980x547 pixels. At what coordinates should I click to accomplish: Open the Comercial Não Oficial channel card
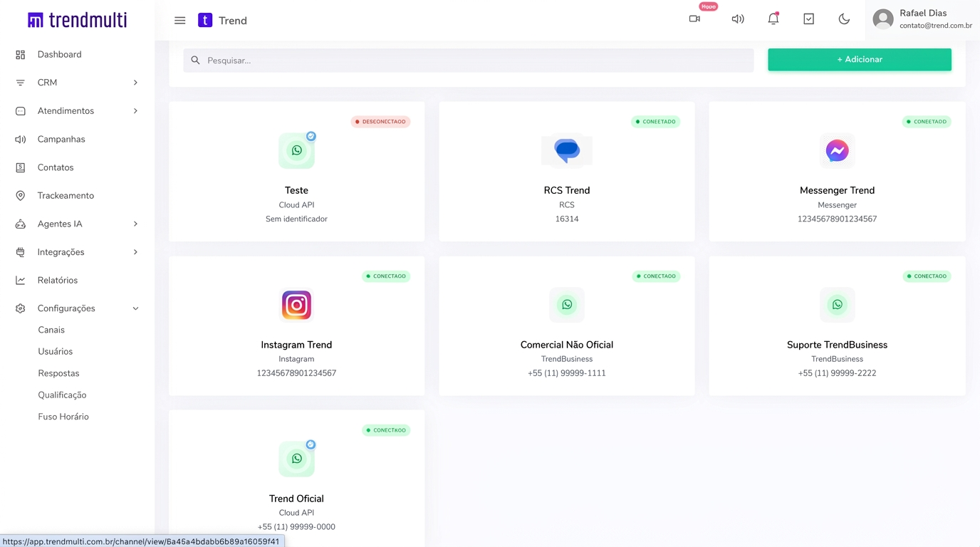point(567,325)
